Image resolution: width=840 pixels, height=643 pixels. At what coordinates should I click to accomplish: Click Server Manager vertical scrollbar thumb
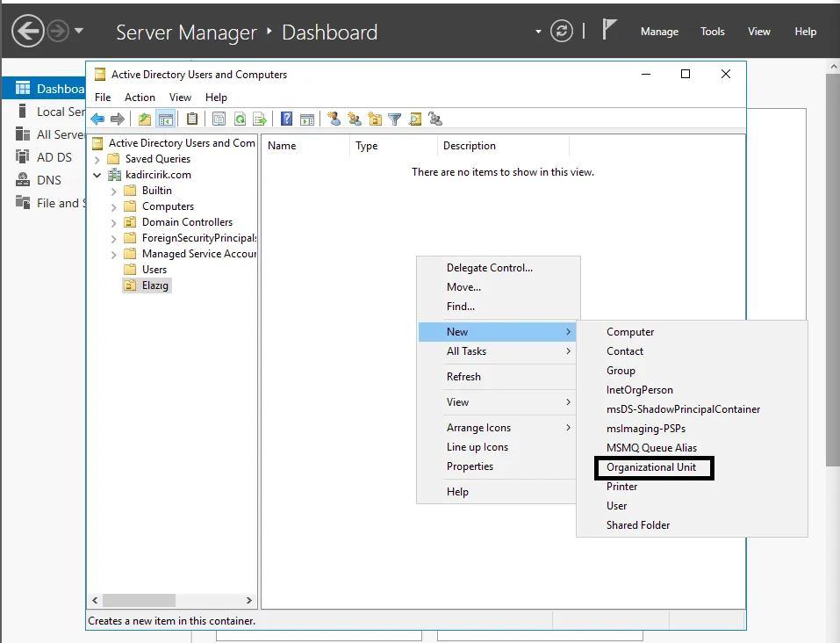click(x=832, y=271)
